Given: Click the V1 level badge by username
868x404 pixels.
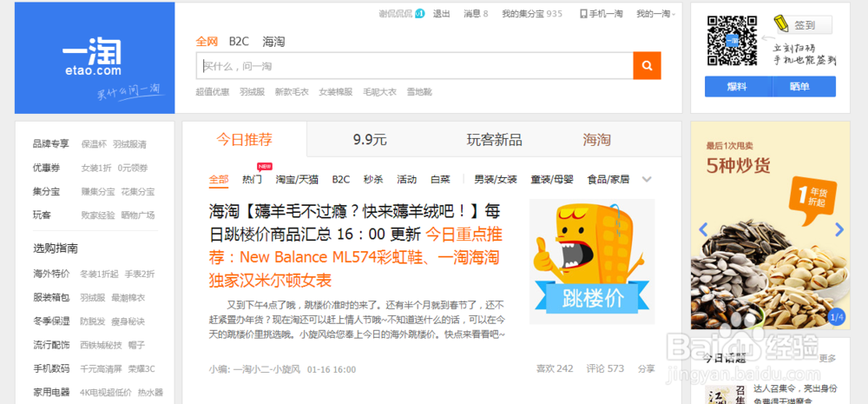Looking at the screenshot, I should pyautogui.click(x=419, y=14).
